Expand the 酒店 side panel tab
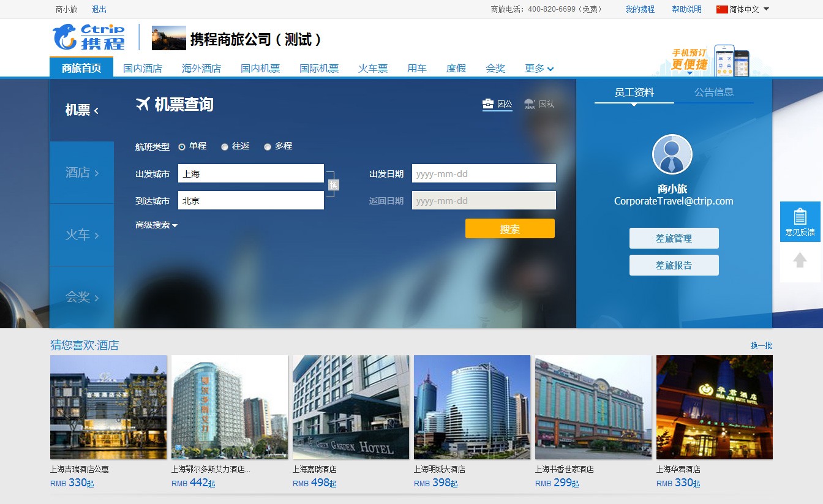Image resolution: width=823 pixels, height=504 pixels. 82,173
